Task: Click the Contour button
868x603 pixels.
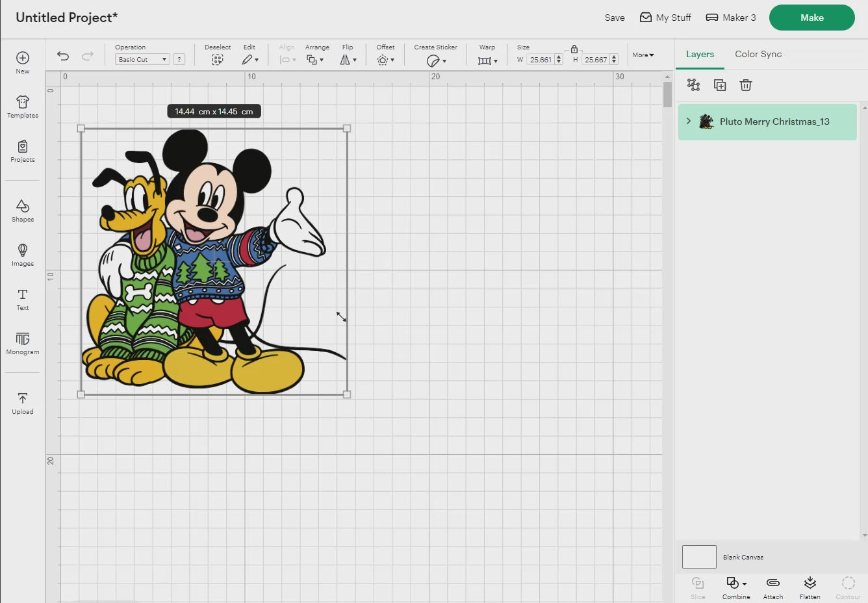Action: pos(848,588)
